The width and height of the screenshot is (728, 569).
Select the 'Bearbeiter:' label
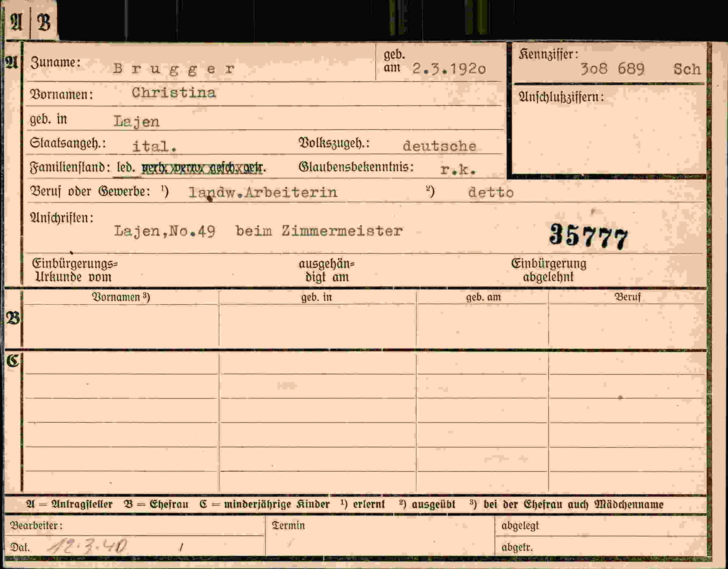tap(36, 526)
